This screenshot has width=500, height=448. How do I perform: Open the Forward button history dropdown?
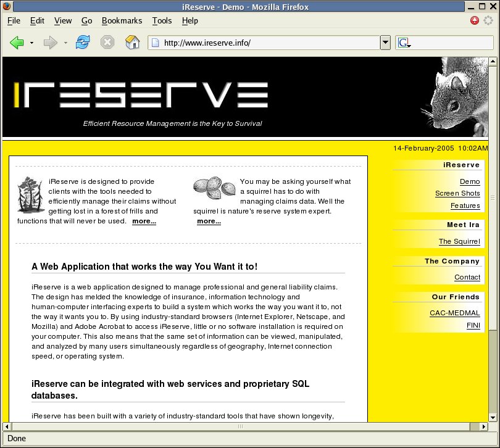coord(65,43)
